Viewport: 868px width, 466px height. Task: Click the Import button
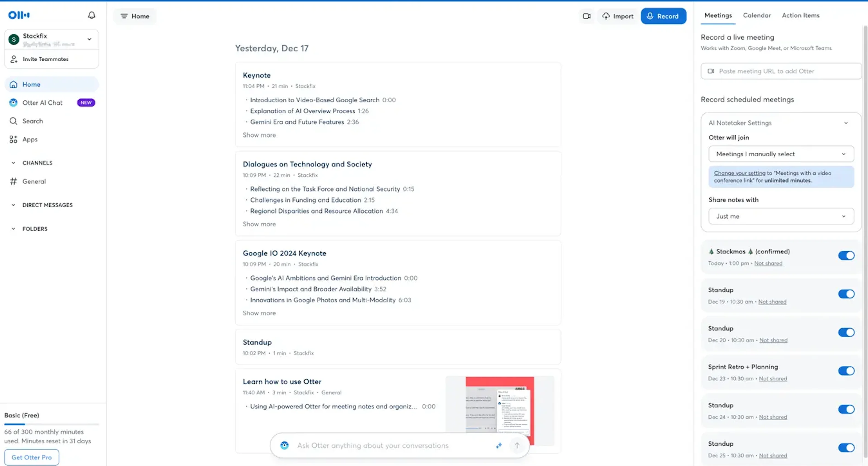point(618,16)
